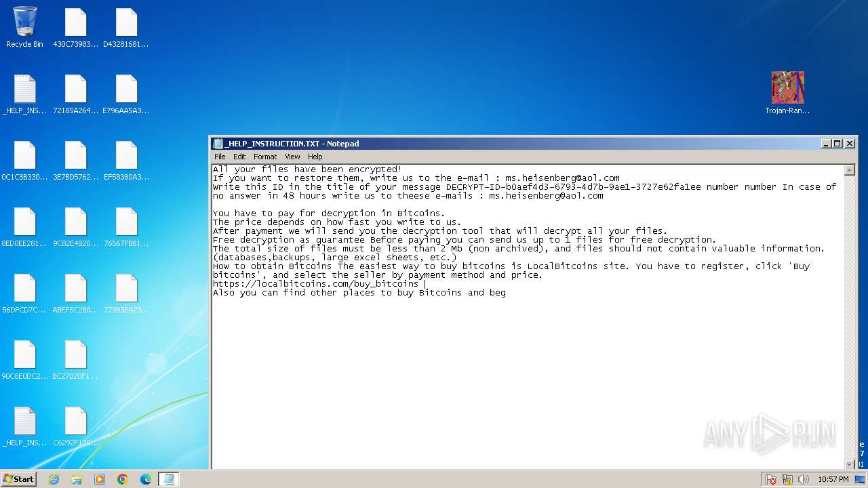This screenshot has width=868, height=488.
Task: Open the media player taskbar icon
Action: click(x=100, y=479)
